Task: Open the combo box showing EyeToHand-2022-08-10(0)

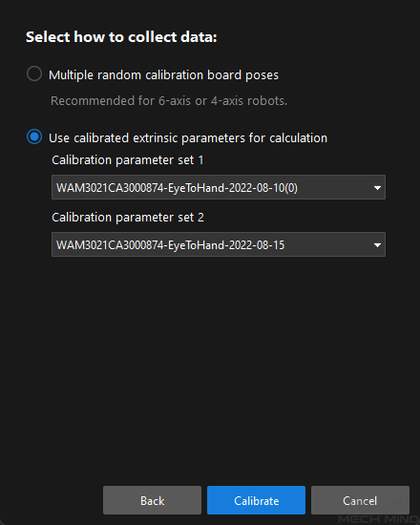Action: pyautogui.click(x=219, y=187)
